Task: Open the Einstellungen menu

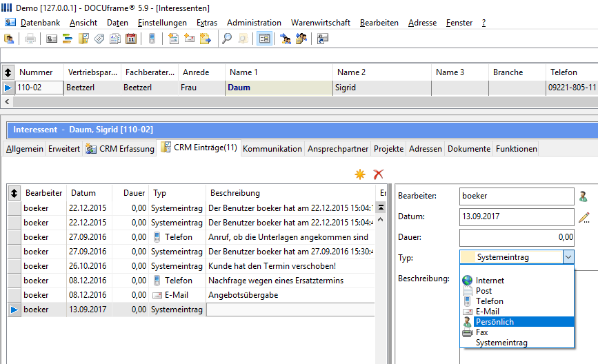Action: pos(162,23)
